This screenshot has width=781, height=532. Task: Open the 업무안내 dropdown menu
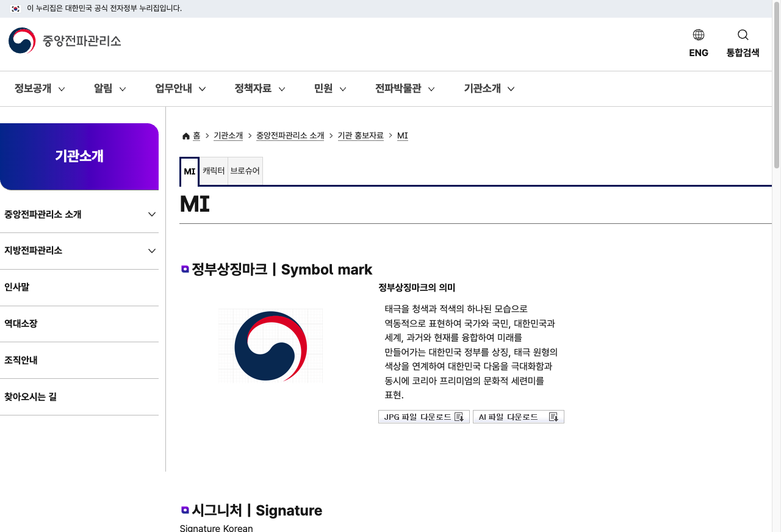[181, 88]
